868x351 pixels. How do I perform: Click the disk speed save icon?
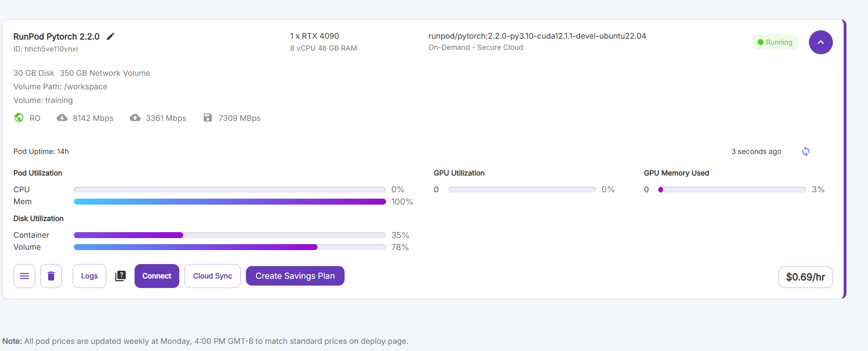(x=208, y=118)
